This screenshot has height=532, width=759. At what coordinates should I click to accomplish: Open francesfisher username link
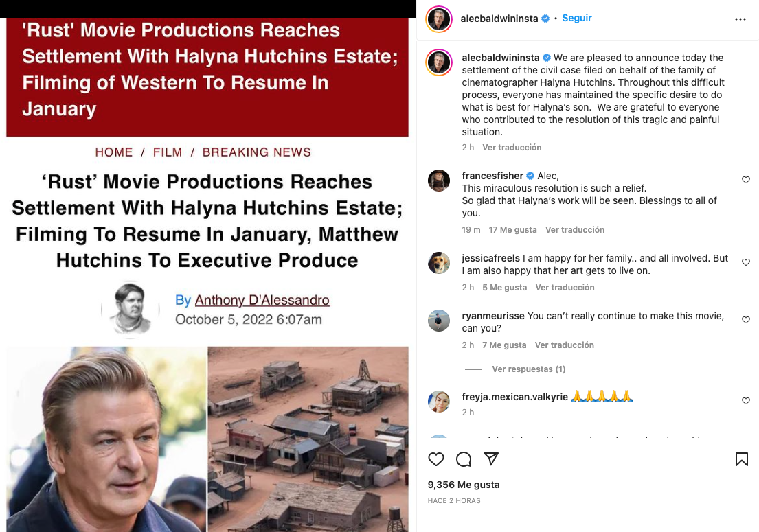coord(492,176)
